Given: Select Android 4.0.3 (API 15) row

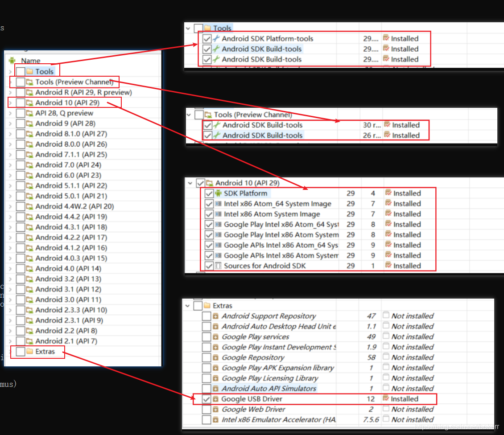Looking at the screenshot, I should click(x=83, y=258).
